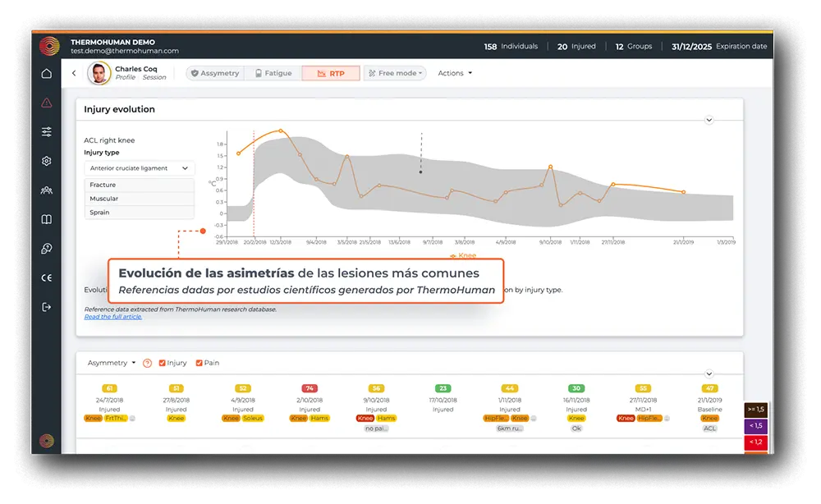
Task: Switch to the Assymetry tab
Action: coord(215,74)
